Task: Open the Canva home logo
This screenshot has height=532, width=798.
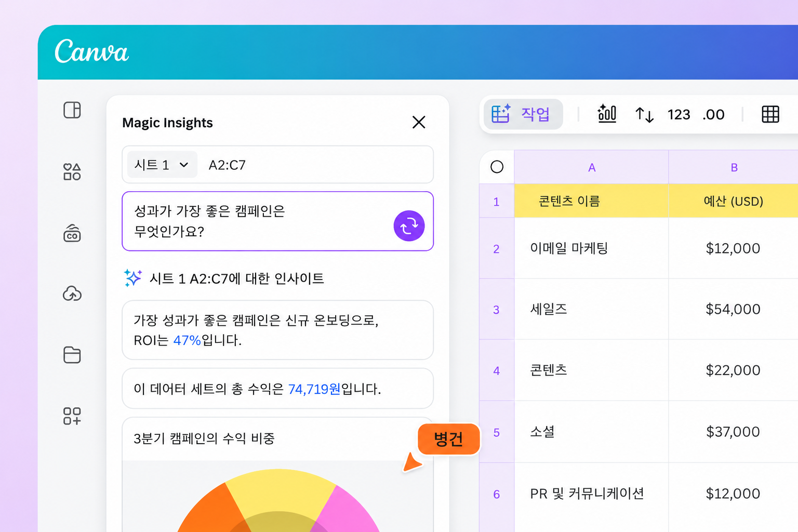Action: coord(91,51)
